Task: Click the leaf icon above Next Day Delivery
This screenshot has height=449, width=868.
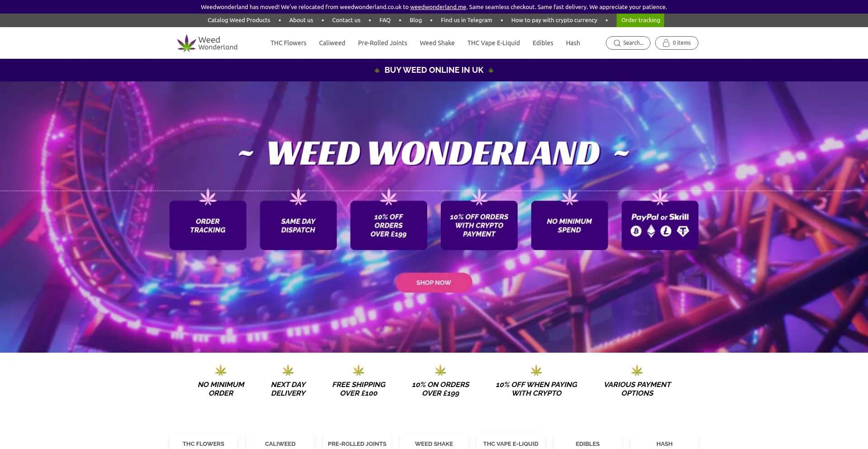Action: click(x=288, y=369)
